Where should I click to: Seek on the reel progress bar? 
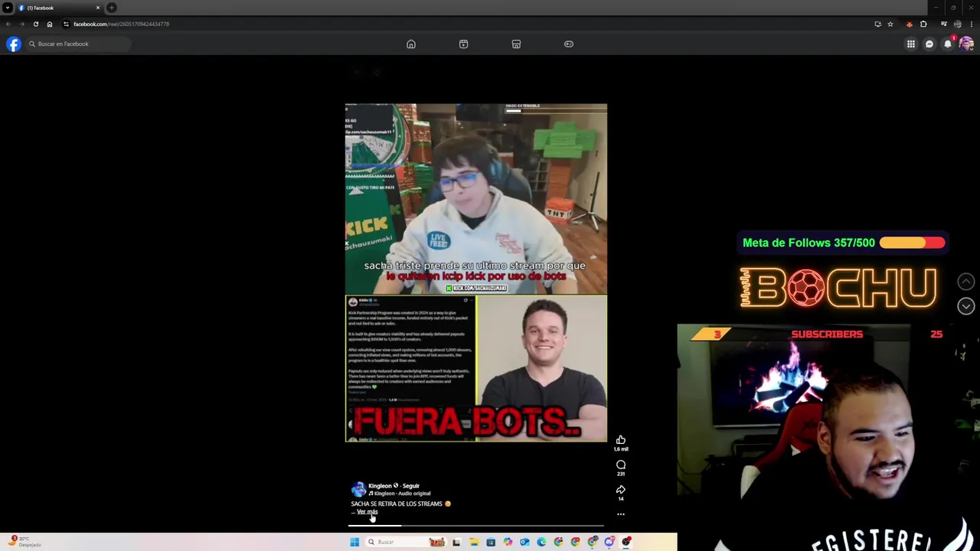coord(475,526)
